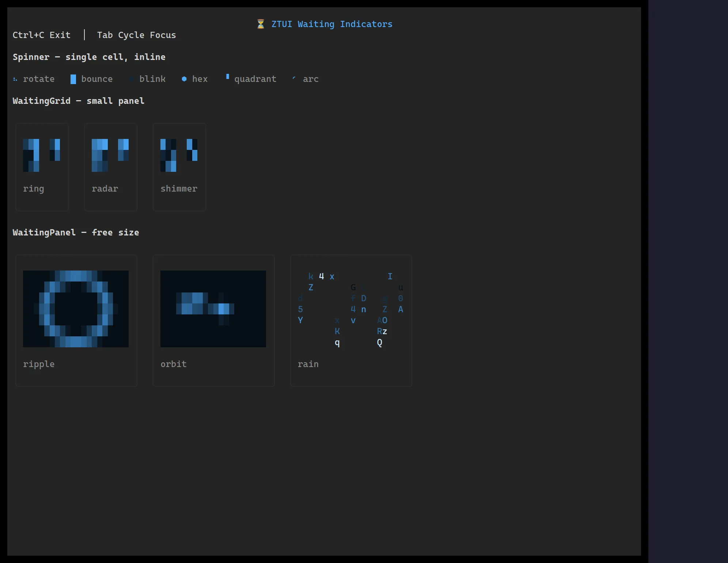Click the 'blink' spinner label
Screen dimensions: 728x563
pyautogui.click(x=152, y=79)
